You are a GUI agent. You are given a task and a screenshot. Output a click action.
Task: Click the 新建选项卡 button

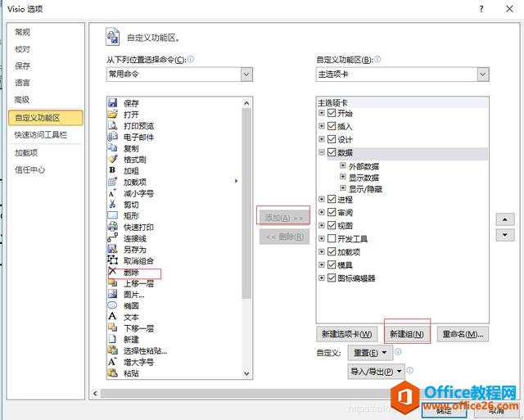(346, 334)
